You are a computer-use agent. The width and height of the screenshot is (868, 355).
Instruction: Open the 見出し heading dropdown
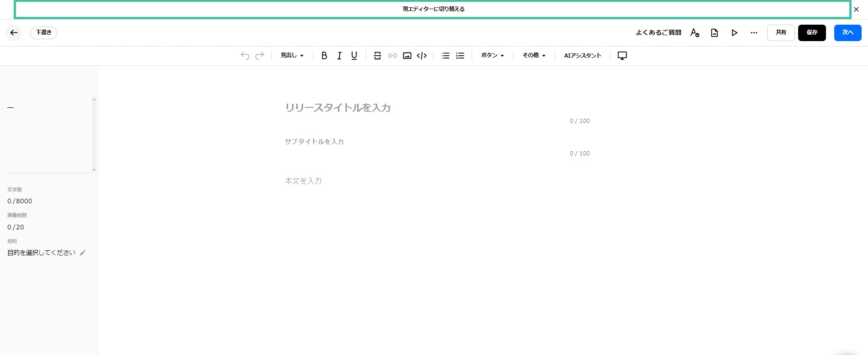(x=292, y=55)
